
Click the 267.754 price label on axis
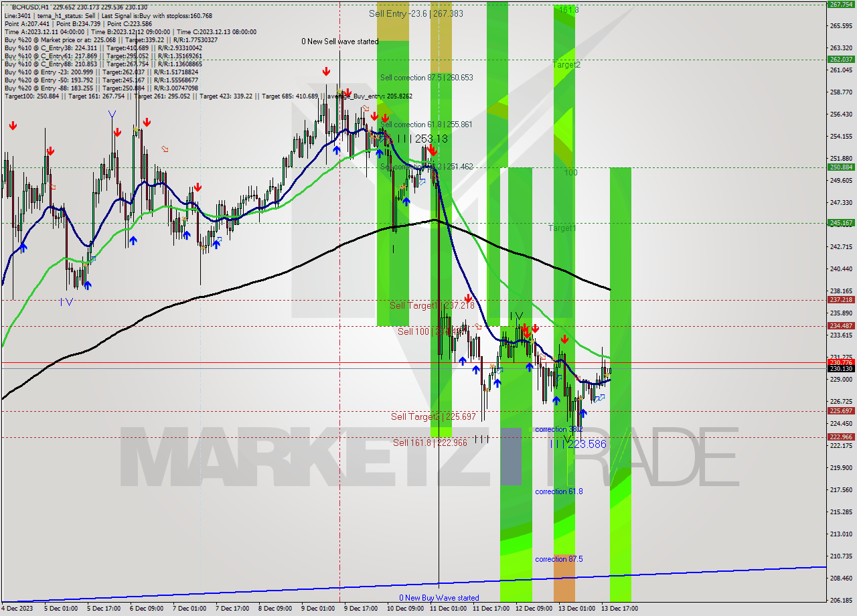(841, 4)
